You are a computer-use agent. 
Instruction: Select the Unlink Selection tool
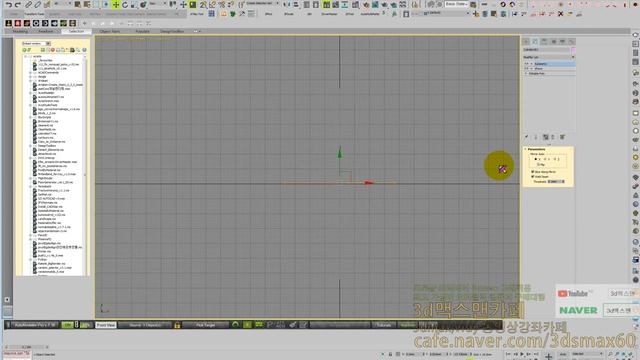[x=37, y=5]
